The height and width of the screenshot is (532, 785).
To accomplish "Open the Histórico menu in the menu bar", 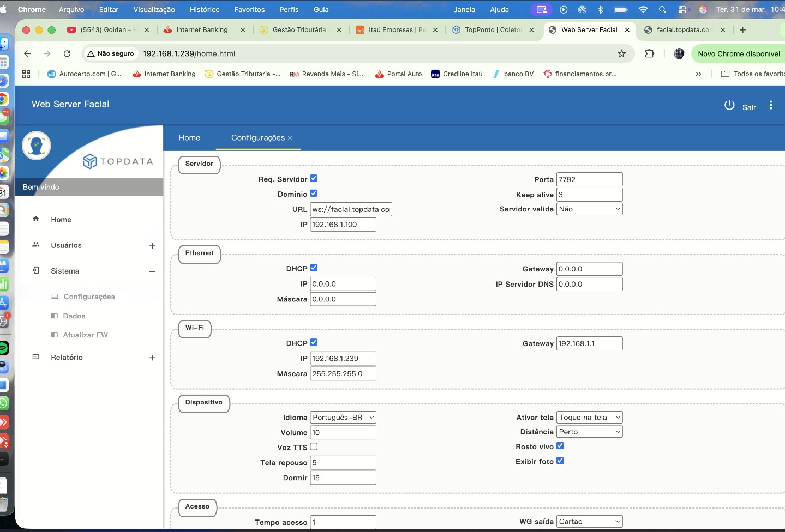I will 205,9.
